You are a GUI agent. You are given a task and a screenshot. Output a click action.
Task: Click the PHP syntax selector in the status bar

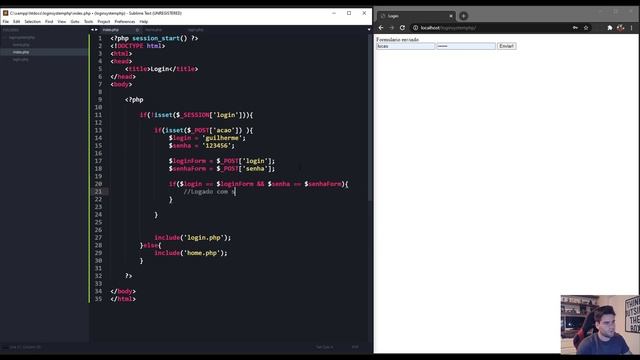pos(355,347)
